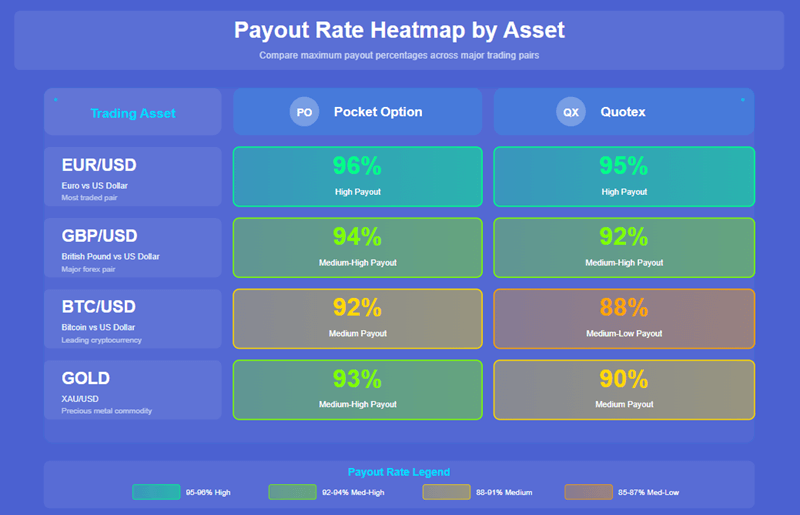This screenshot has width=800, height=515.
Task: Click the 'Precious metal commodity' note
Action: click(x=107, y=411)
